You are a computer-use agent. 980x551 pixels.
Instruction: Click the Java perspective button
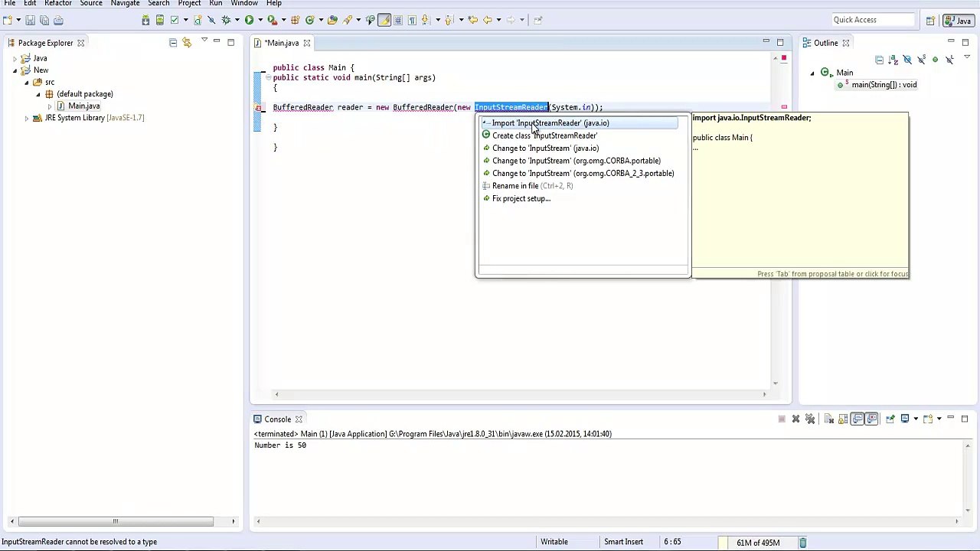point(958,21)
